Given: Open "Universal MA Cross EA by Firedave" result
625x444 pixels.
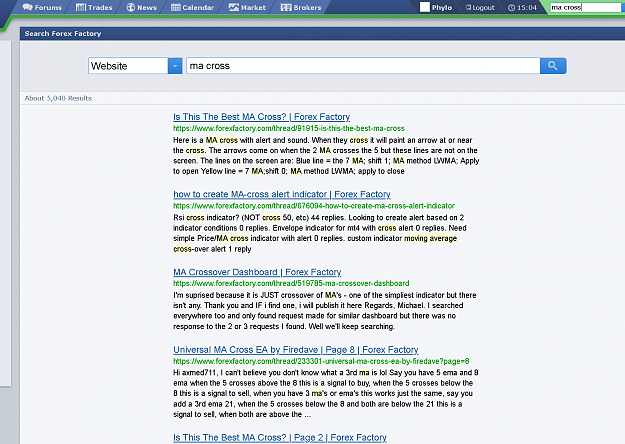Looking at the screenshot, I should (x=296, y=350).
